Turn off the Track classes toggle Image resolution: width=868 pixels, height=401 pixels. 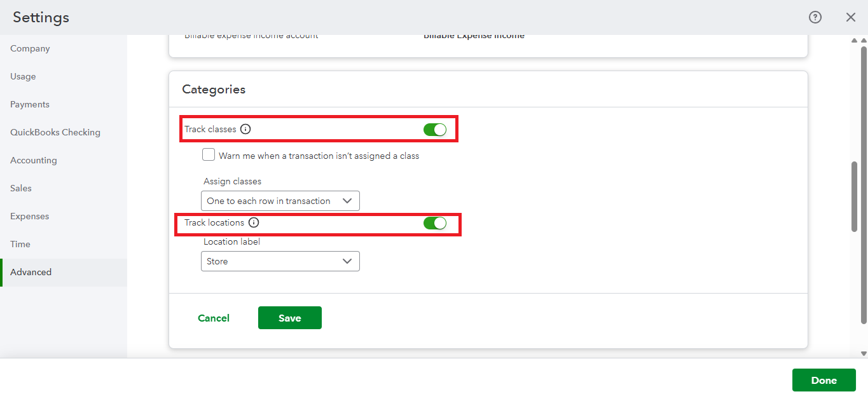435,130
